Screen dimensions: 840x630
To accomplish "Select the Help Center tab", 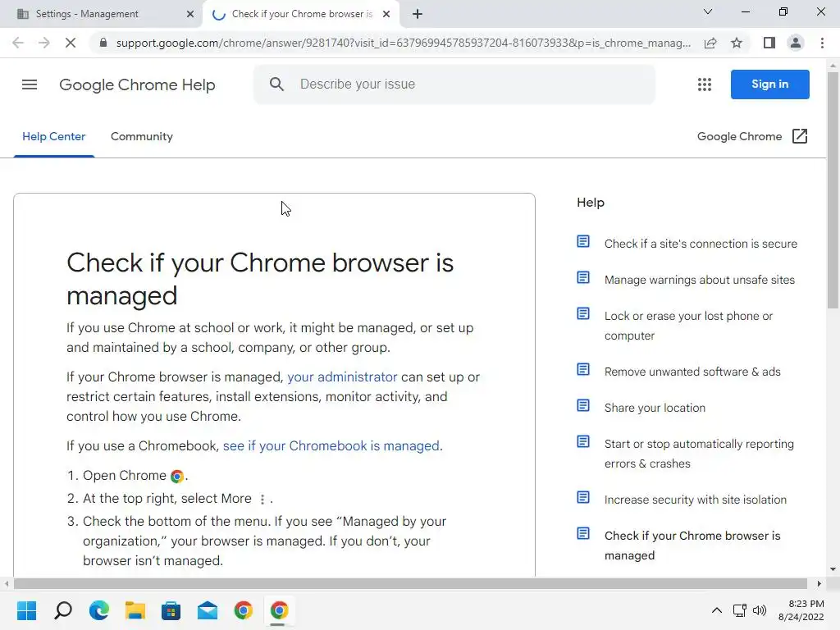I will (53, 137).
